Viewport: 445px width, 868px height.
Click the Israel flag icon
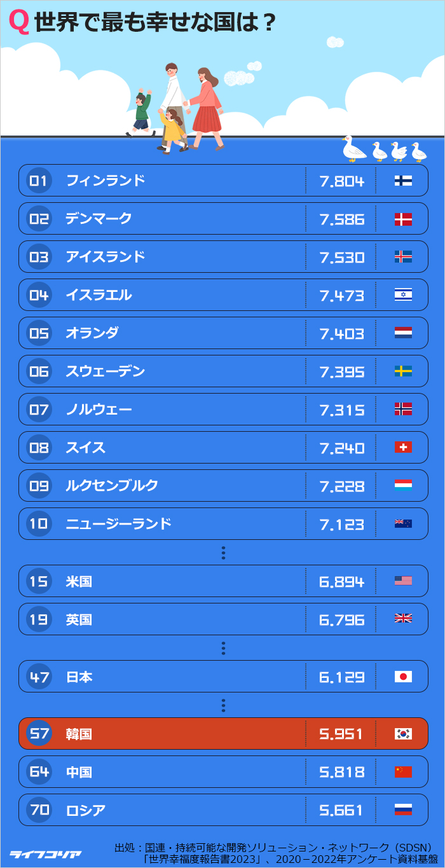[403, 295]
